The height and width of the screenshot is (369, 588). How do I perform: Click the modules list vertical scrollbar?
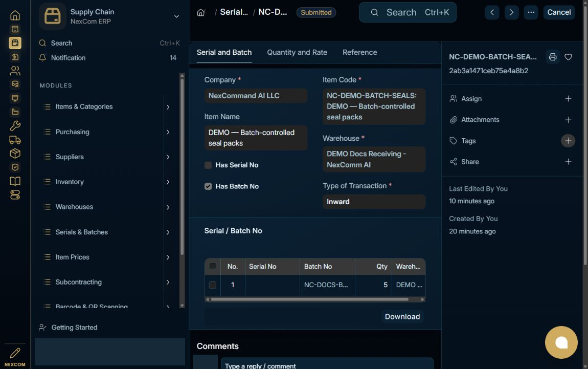coord(182,167)
